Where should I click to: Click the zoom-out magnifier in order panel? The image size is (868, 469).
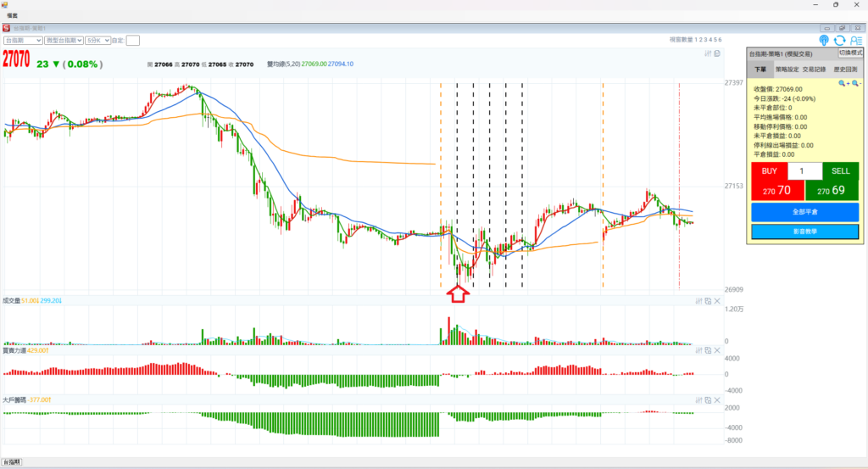tap(856, 84)
